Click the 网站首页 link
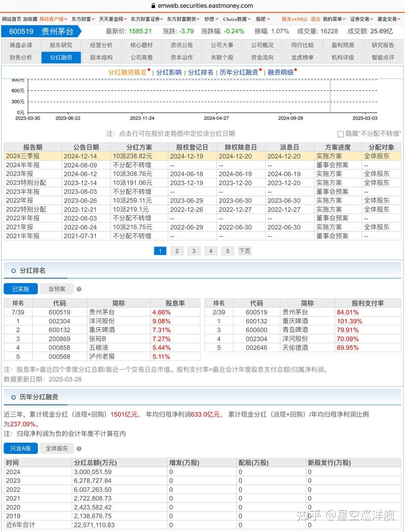This screenshot has height=532, width=405. pos(12,19)
